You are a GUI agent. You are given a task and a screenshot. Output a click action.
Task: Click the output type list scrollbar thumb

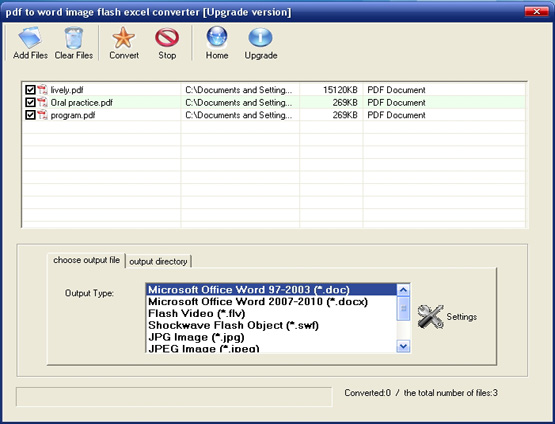[x=403, y=309]
